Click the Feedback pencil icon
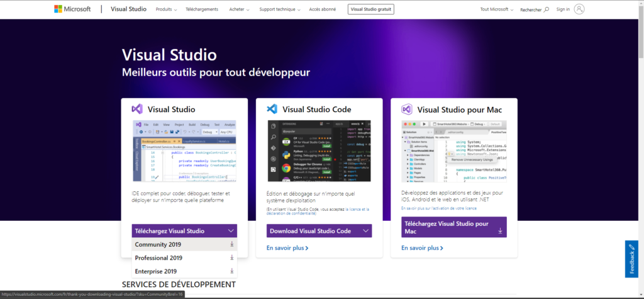Viewport: 644px width, 299px height. point(631,247)
